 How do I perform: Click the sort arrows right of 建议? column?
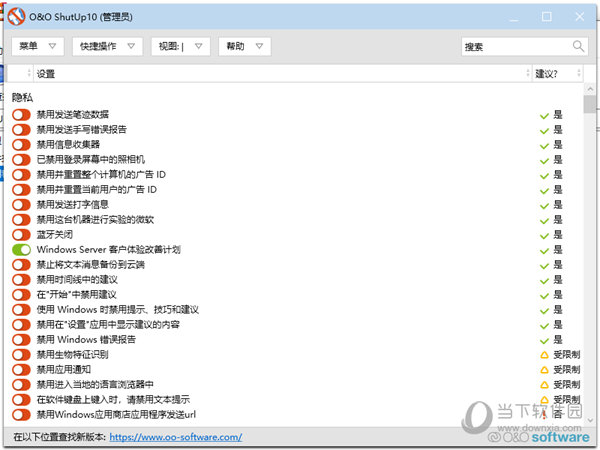click(579, 73)
